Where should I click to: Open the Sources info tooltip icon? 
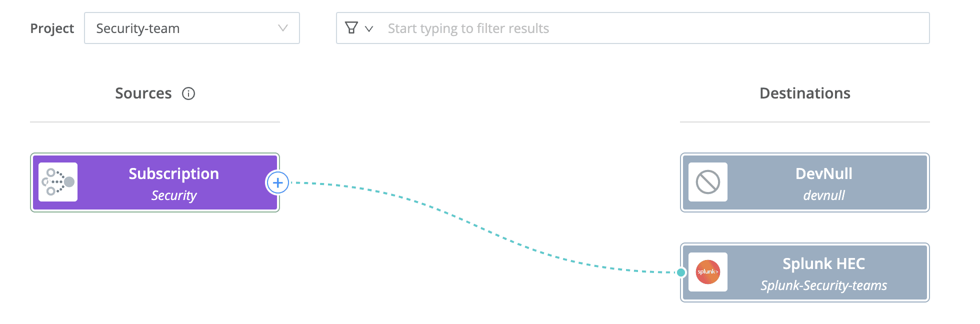[x=188, y=93]
